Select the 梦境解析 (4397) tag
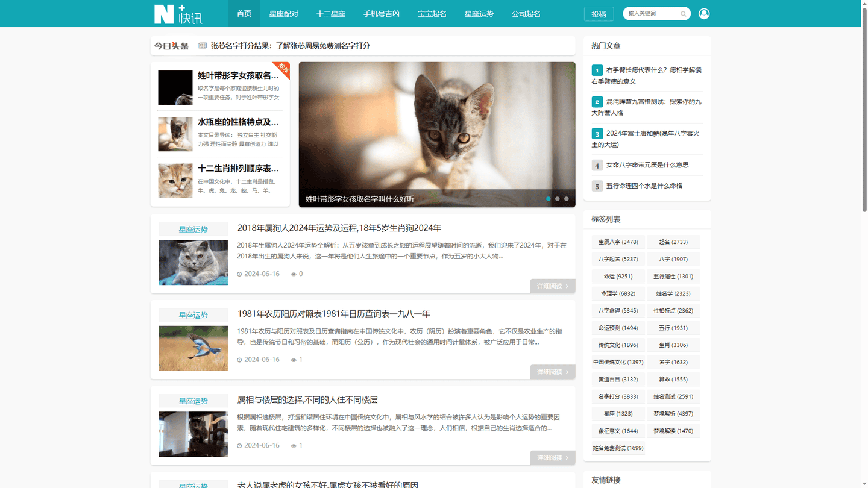The image size is (868, 488). click(x=673, y=414)
